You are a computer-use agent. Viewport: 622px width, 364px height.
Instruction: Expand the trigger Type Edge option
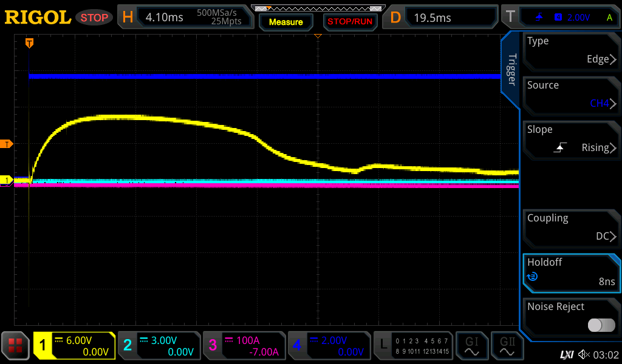(x=571, y=51)
